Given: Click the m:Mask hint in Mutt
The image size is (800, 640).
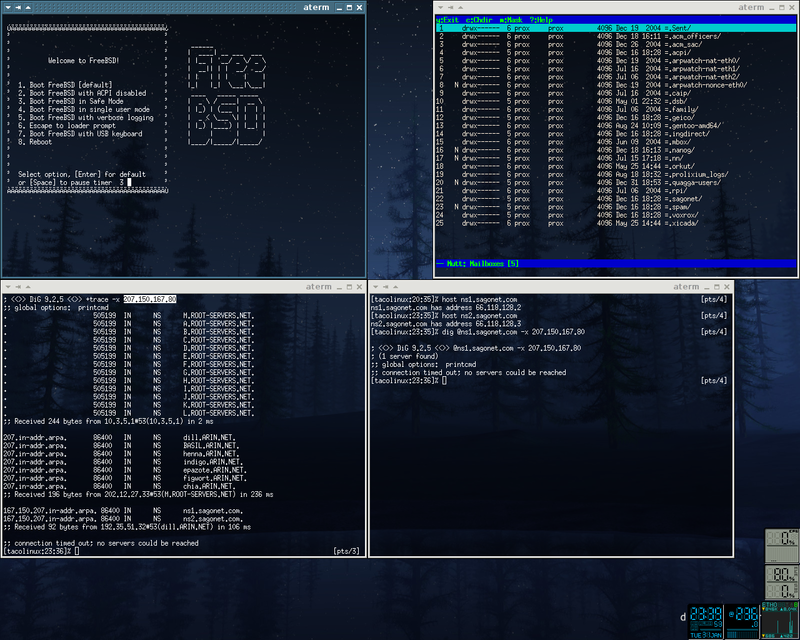Looking at the screenshot, I should click(511, 20).
